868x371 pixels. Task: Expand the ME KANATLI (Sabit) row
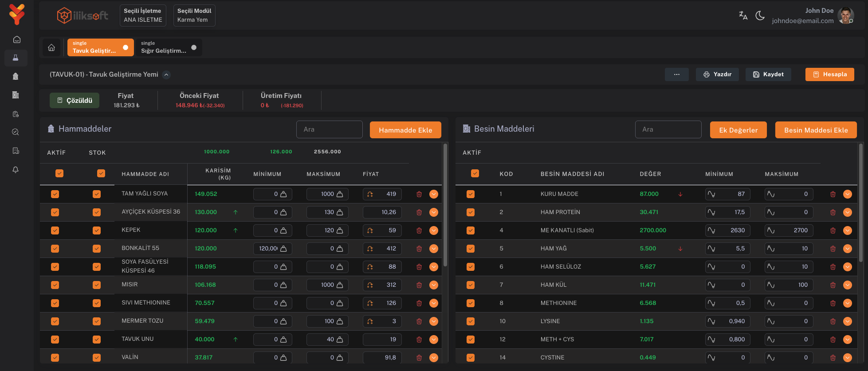tap(848, 230)
